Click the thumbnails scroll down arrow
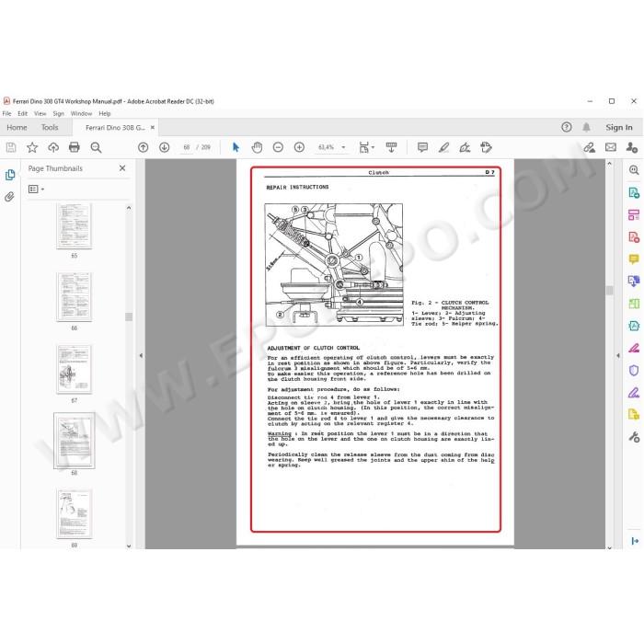Image resolution: width=644 pixels, height=644 pixels. point(129,546)
